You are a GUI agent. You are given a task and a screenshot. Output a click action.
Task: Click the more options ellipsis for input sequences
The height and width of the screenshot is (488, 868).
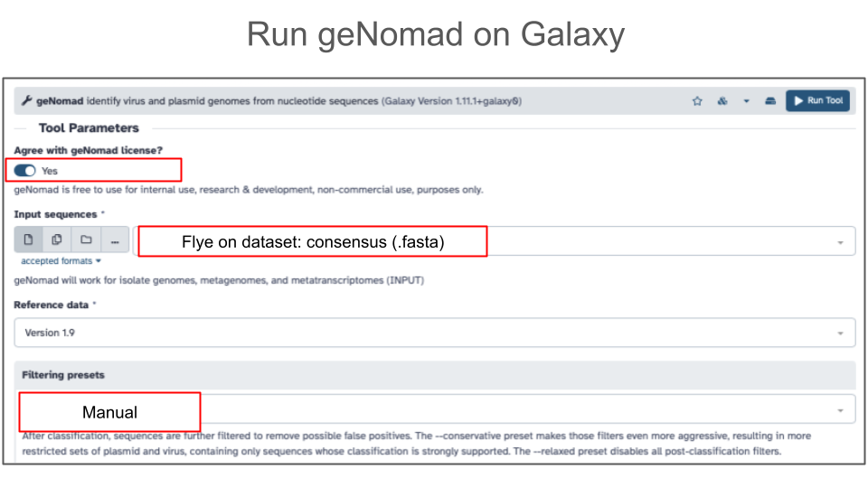tap(115, 240)
